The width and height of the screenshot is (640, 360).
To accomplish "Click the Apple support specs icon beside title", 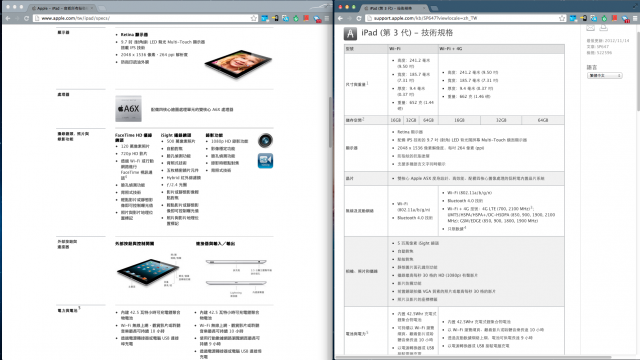I will point(350,33).
